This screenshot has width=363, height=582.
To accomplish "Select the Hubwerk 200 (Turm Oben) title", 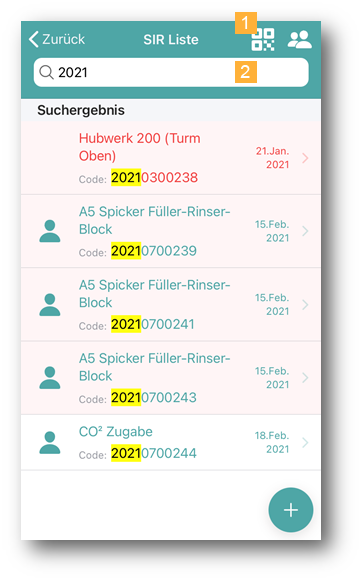I will tap(140, 147).
